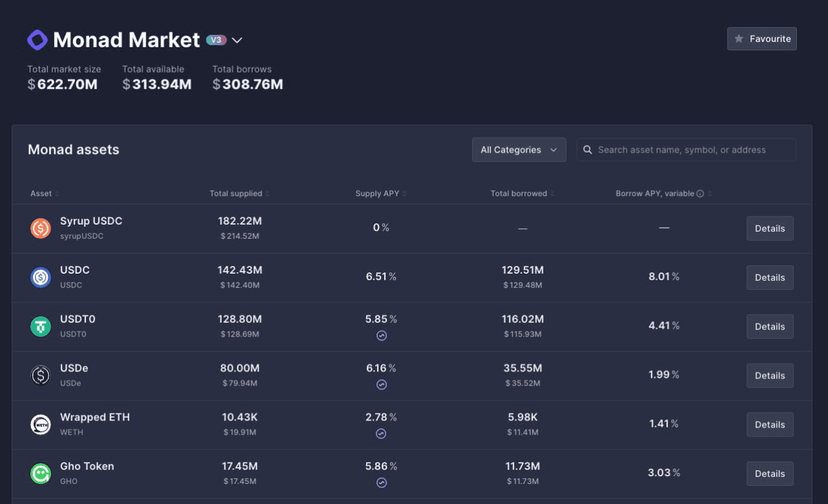828x504 pixels.
Task: Open Details for USDT0
Action: point(770,327)
